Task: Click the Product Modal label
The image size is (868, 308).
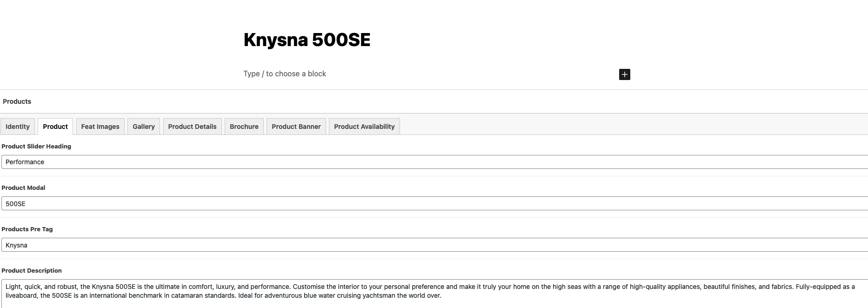Action: point(23,187)
